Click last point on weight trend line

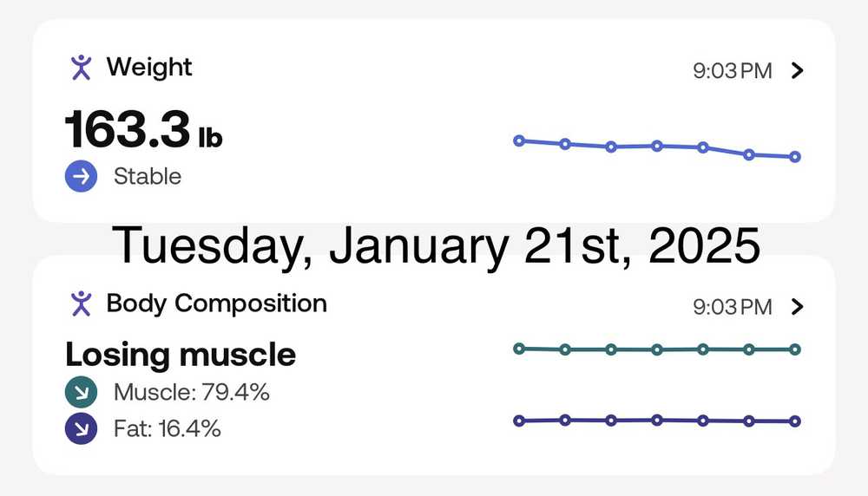coord(795,157)
